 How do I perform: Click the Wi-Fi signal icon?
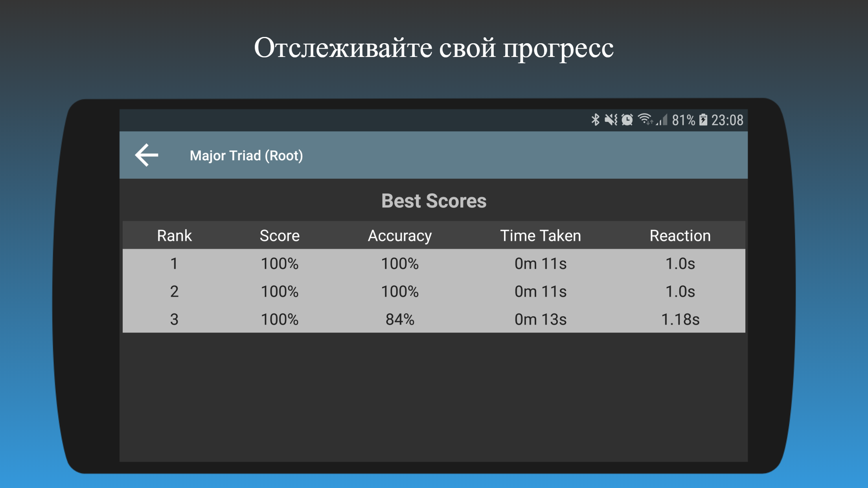click(x=645, y=119)
